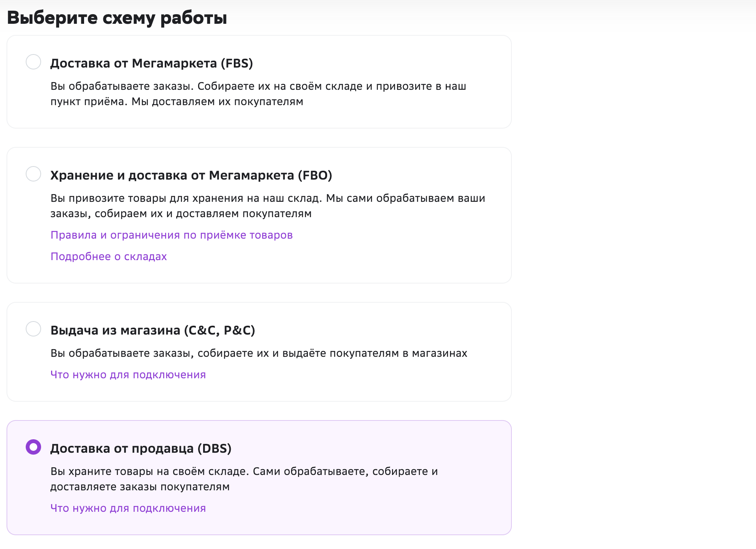Click the text 'заказы, собираем их и доставляем покупателям'

click(x=181, y=213)
